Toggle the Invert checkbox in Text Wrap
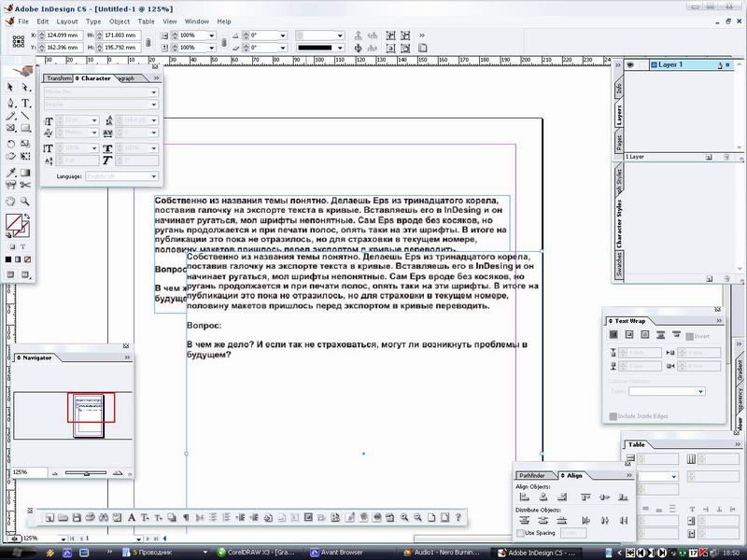The image size is (747, 560). click(x=689, y=336)
